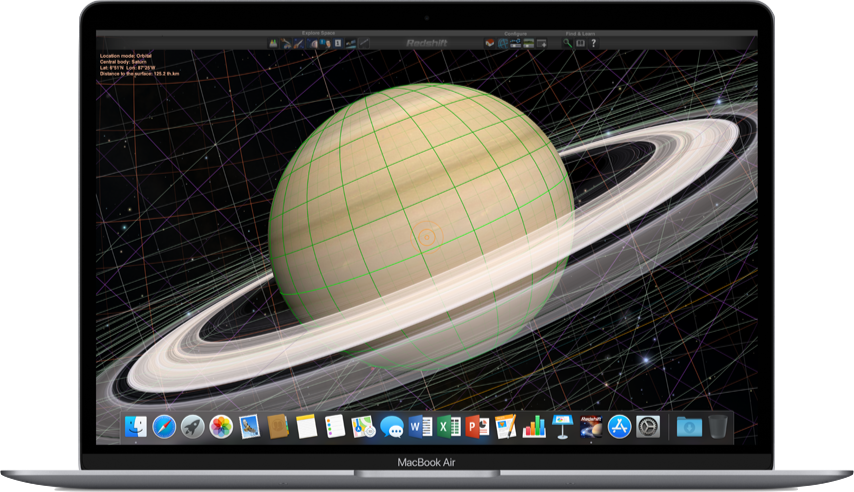The width and height of the screenshot is (854, 492).
Task: Open Preview app from the Dock
Action: click(249, 427)
